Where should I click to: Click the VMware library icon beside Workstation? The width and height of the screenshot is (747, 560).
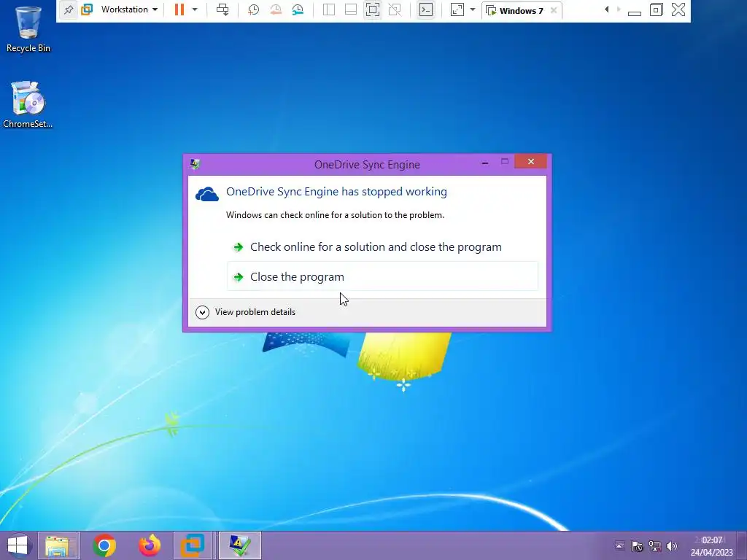(x=87, y=9)
